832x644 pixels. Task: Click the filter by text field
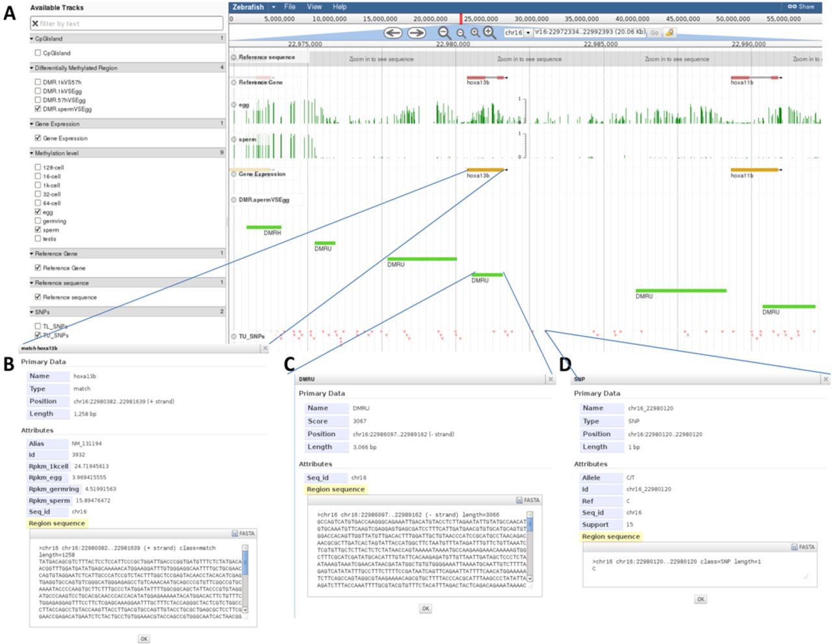(130, 23)
